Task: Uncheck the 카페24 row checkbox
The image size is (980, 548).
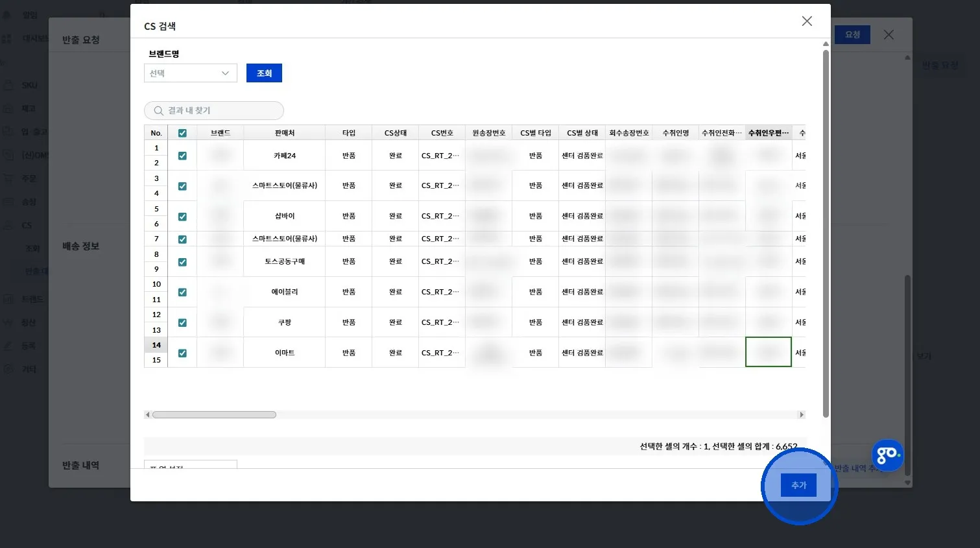Action: tap(182, 156)
